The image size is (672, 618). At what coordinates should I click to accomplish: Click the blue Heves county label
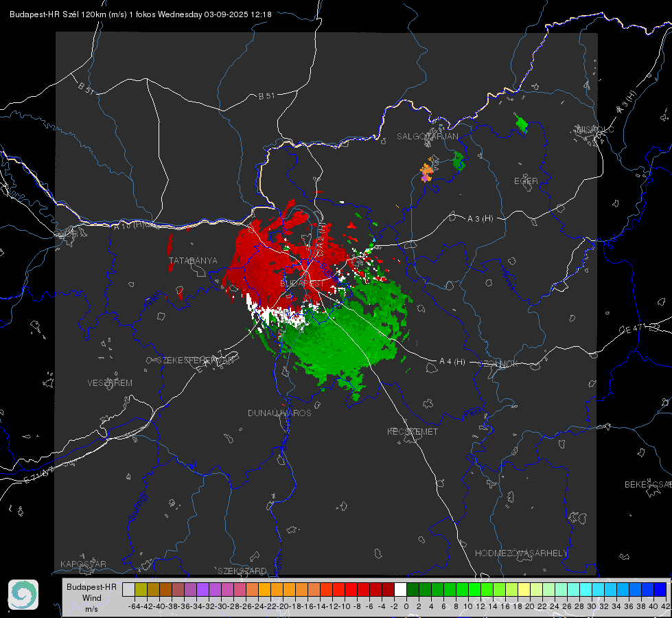[507, 279]
